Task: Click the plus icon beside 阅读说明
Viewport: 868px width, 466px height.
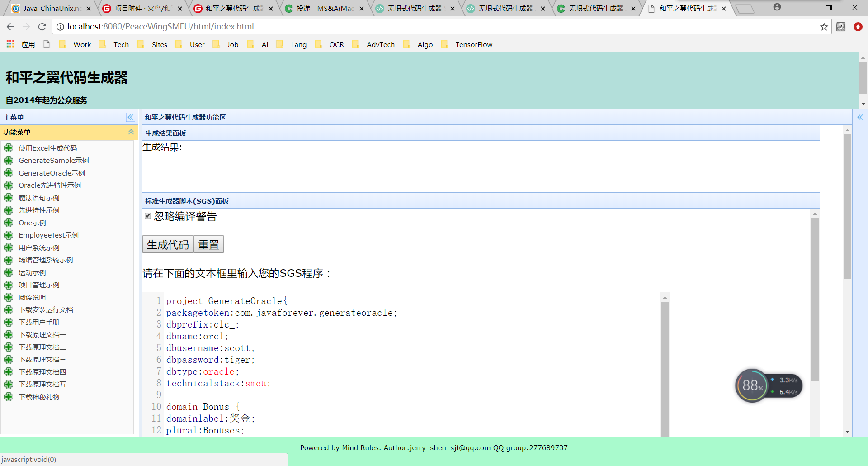Action: click(9, 297)
